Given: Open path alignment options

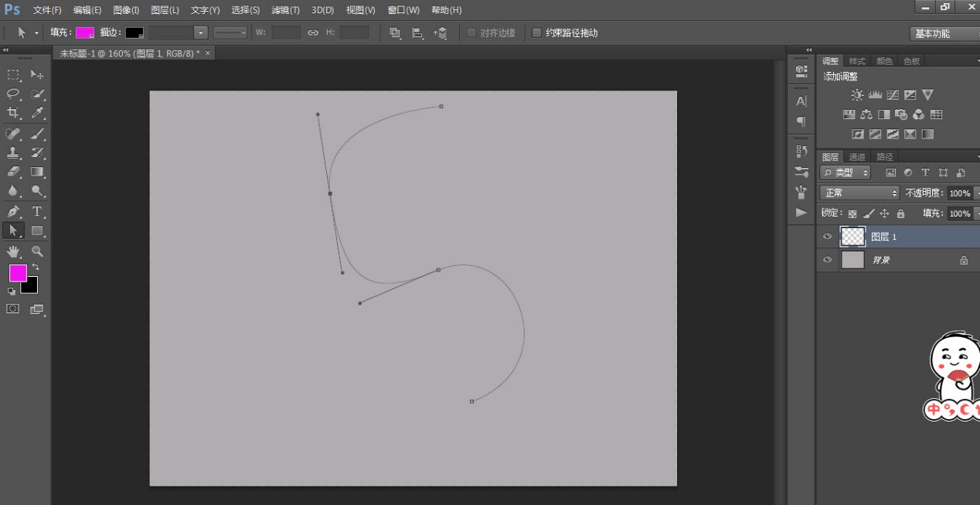Looking at the screenshot, I should (418, 32).
